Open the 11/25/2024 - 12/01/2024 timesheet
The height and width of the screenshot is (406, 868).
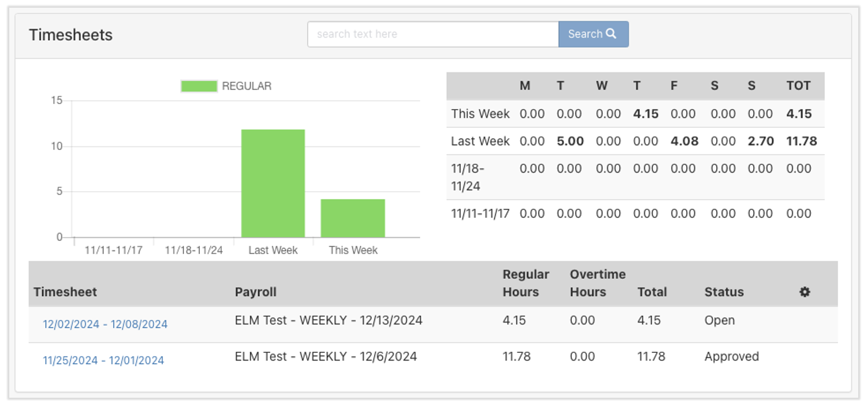pos(103,360)
